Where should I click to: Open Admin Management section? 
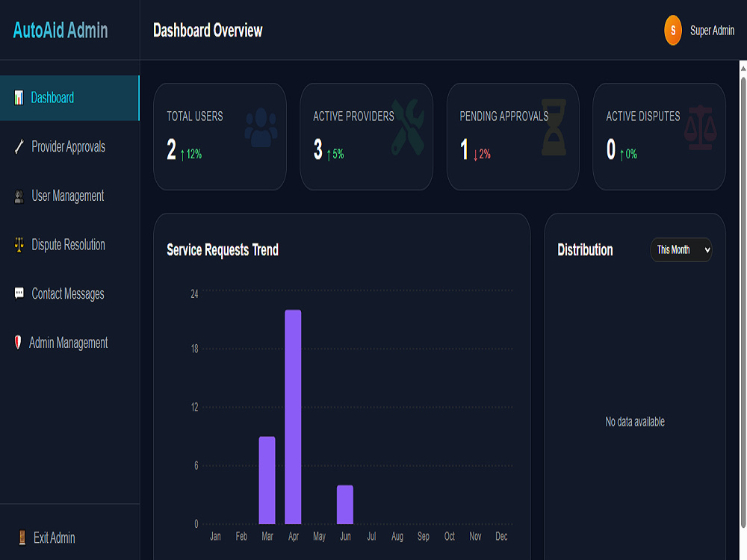click(x=69, y=343)
